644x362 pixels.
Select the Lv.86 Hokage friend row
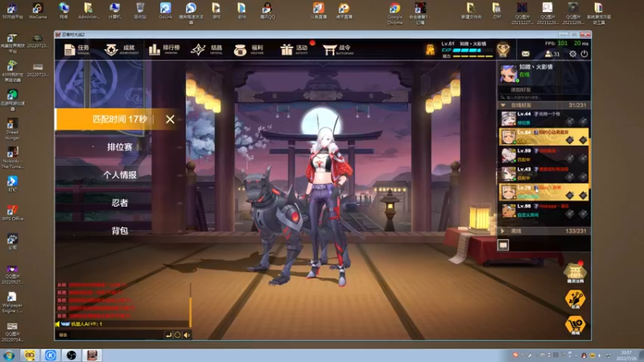pyautogui.click(x=544, y=211)
